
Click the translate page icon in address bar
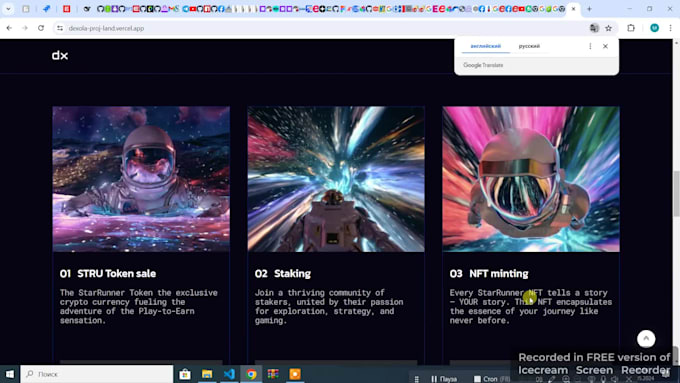[594, 28]
